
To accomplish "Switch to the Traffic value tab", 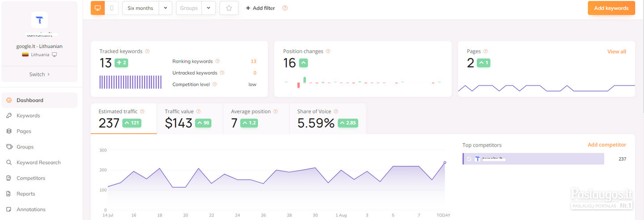I will click(190, 118).
